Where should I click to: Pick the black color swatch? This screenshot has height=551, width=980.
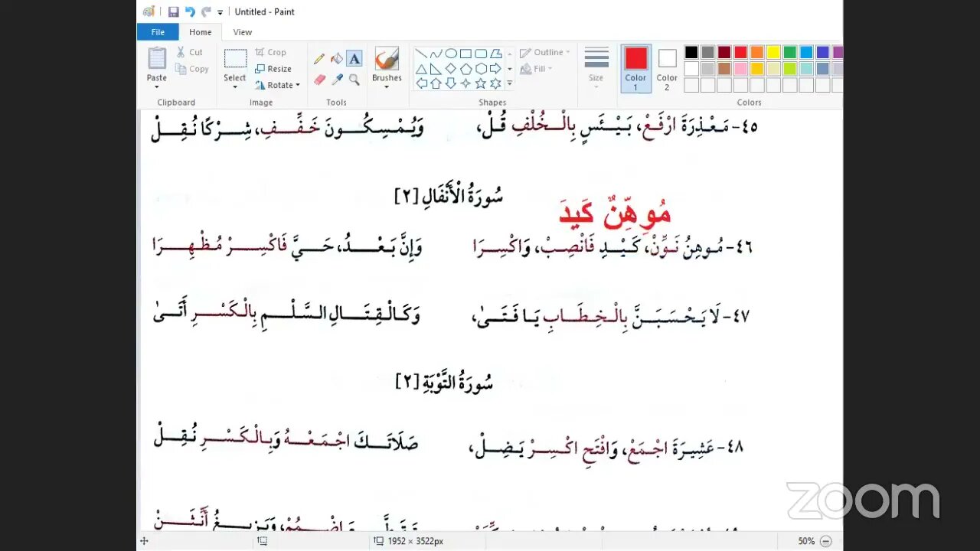click(x=691, y=52)
